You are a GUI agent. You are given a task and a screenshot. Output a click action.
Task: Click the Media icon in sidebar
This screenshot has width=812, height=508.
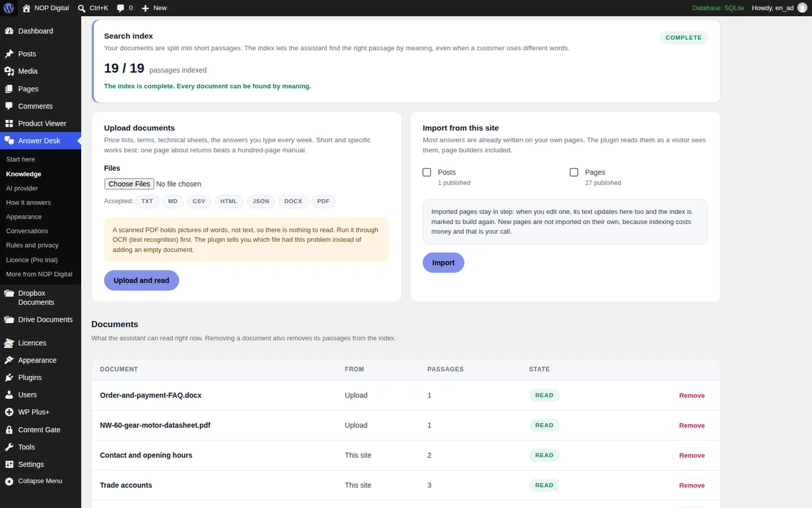9,71
